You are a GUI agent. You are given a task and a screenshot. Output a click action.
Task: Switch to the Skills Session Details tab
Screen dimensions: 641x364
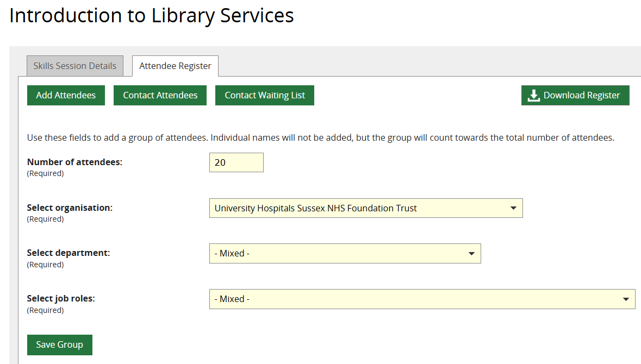pos(75,66)
